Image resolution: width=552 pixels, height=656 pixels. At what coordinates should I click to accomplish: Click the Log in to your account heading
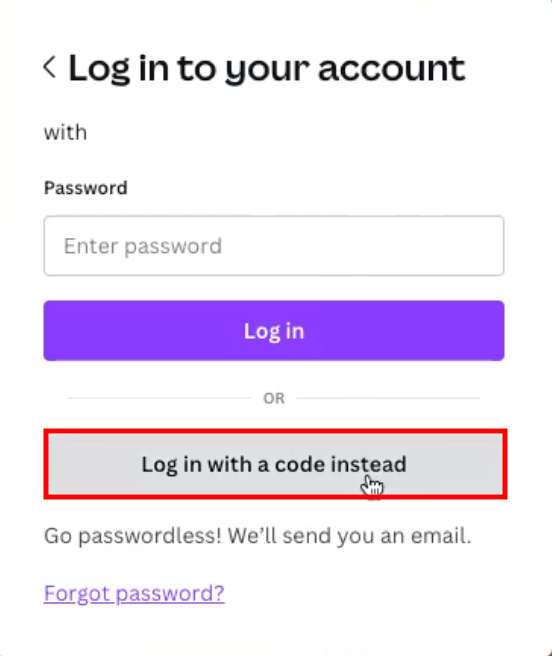[x=267, y=69]
